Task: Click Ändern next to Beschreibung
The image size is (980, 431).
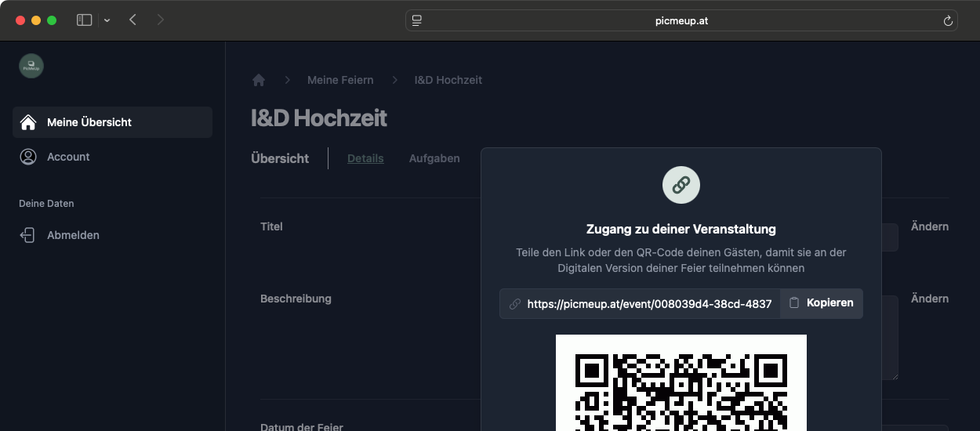Action: (930, 299)
